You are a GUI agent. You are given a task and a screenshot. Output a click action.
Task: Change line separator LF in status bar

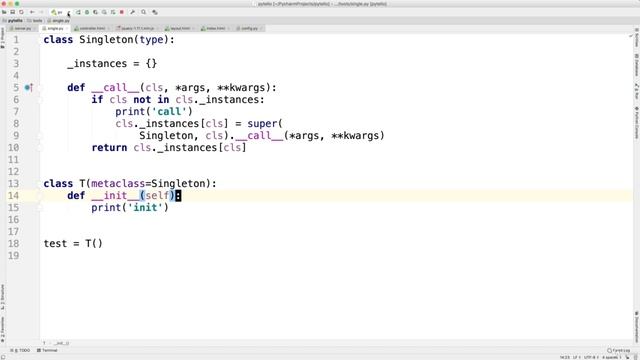576,357
